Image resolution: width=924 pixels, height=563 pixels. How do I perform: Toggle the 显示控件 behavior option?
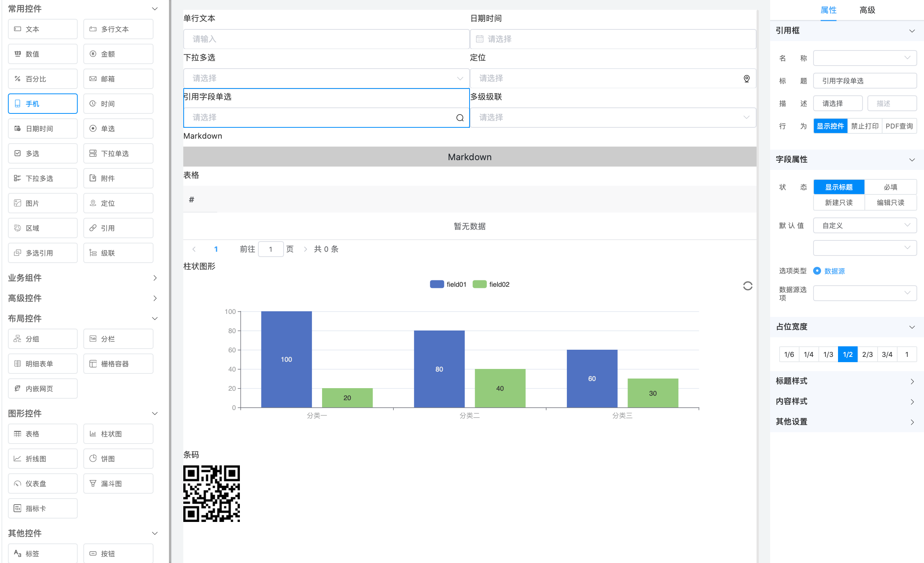(830, 126)
